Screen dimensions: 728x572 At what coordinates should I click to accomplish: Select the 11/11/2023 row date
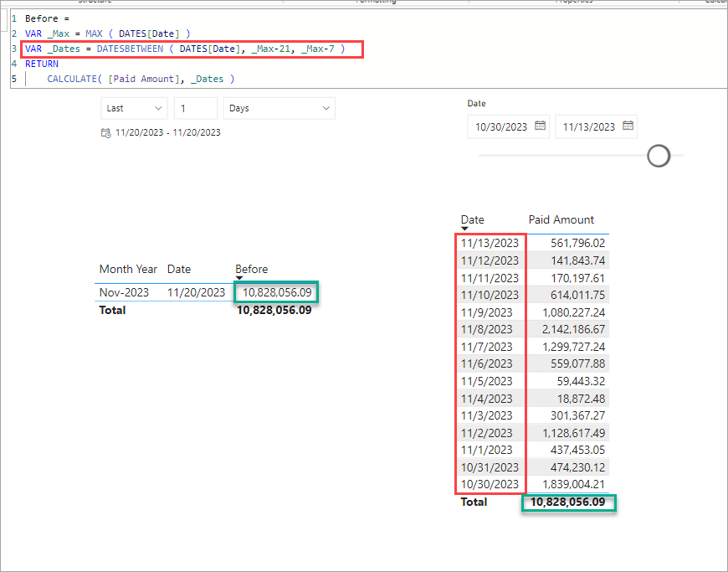point(490,278)
